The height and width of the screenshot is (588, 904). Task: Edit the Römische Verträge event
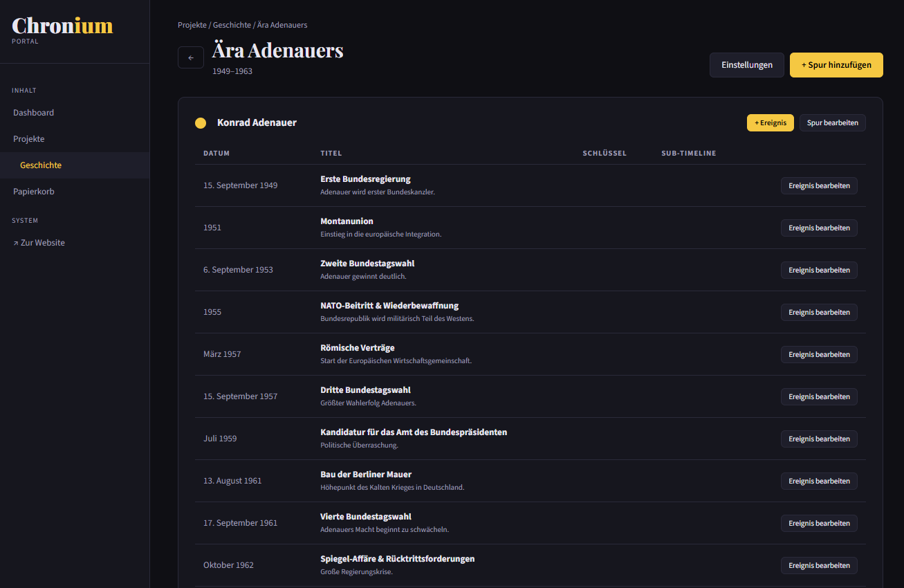click(x=819, y=355)
